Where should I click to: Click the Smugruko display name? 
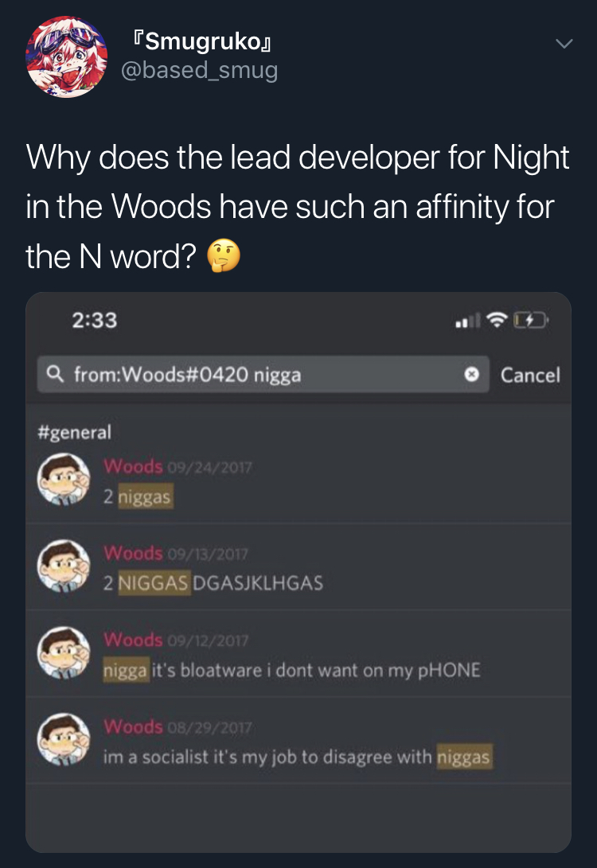pos(201,41)
